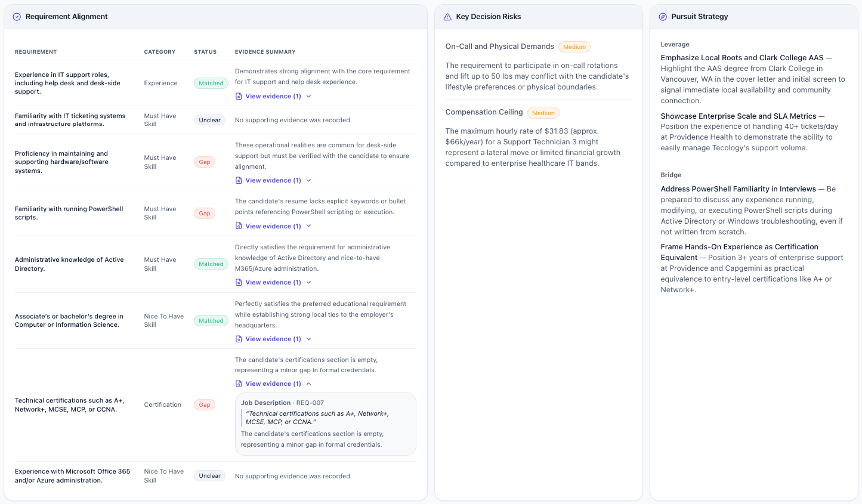Click the EVIDENCE SUMMARY column header
The height and width of the screenshot is (504, 862).
(265, 52)
